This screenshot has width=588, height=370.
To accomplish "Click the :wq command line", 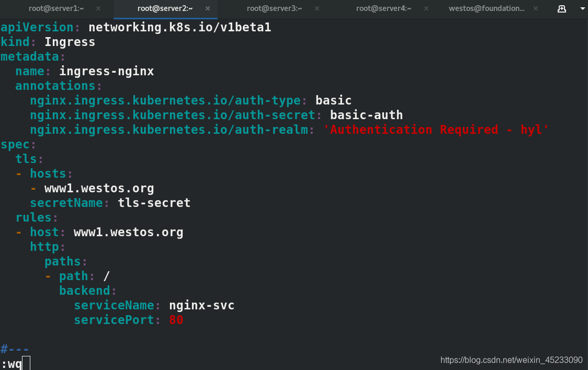I will click(12, 364).
